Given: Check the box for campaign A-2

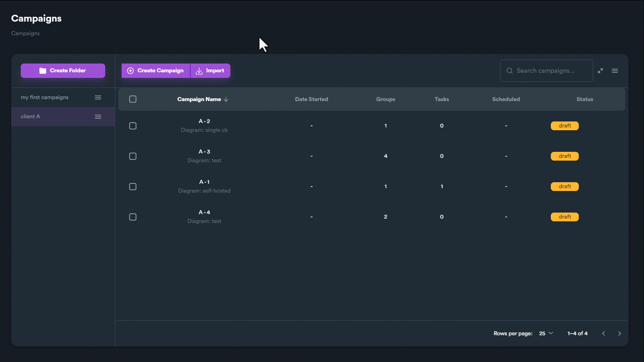Looking at the screenshot, I should pos(133,126).
